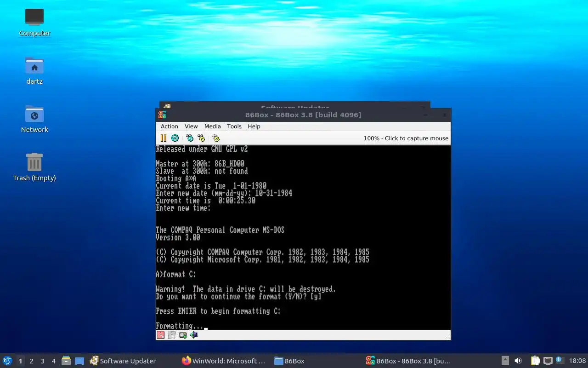Click 'The COMPAQ Personal Computer MS-DOS' text

tap(220, 230)
